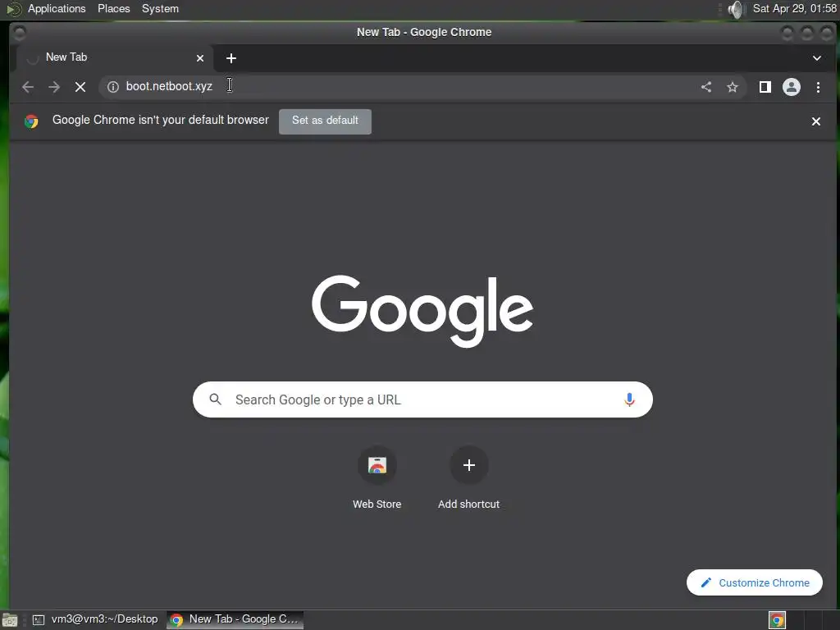Click the forward navigation arrow

54,87
